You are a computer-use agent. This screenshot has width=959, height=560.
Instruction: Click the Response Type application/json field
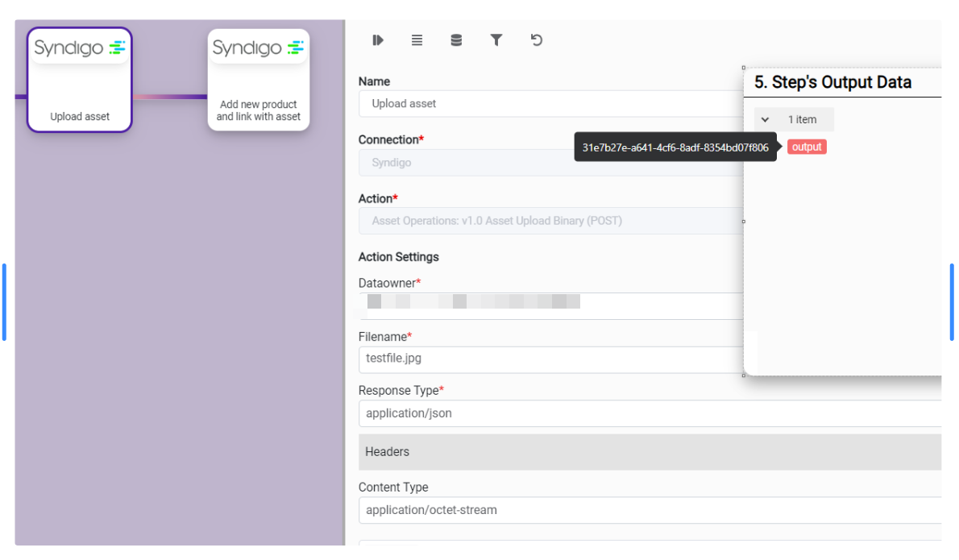point(649,413)
